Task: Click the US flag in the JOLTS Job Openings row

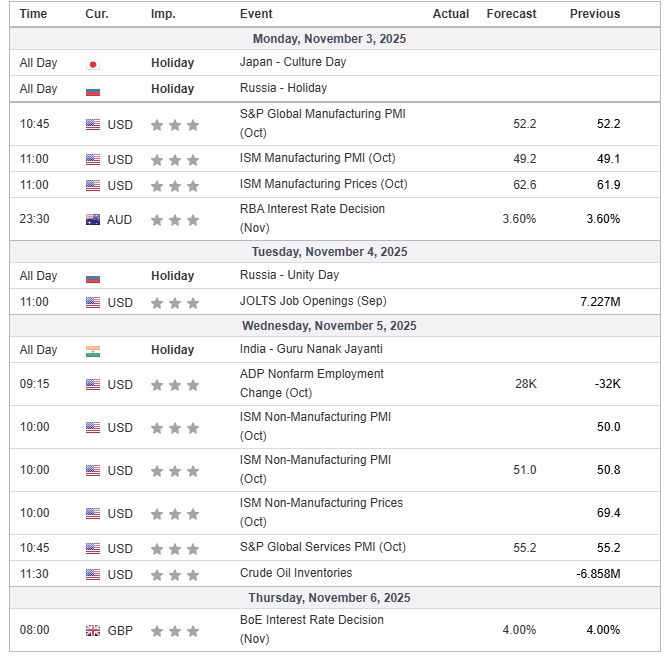Action: pos(93,302)
